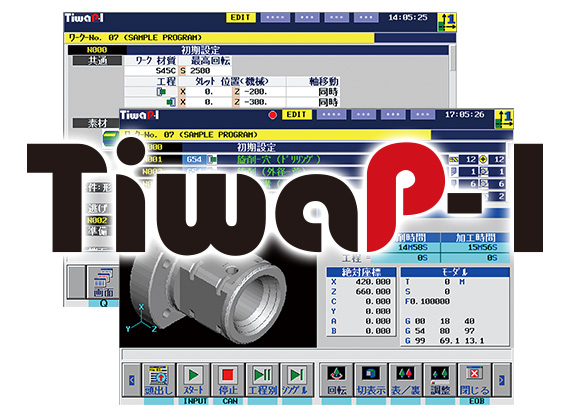Start simulation with the スタート play button
568x420 pixels.
[x=194, y=380]
